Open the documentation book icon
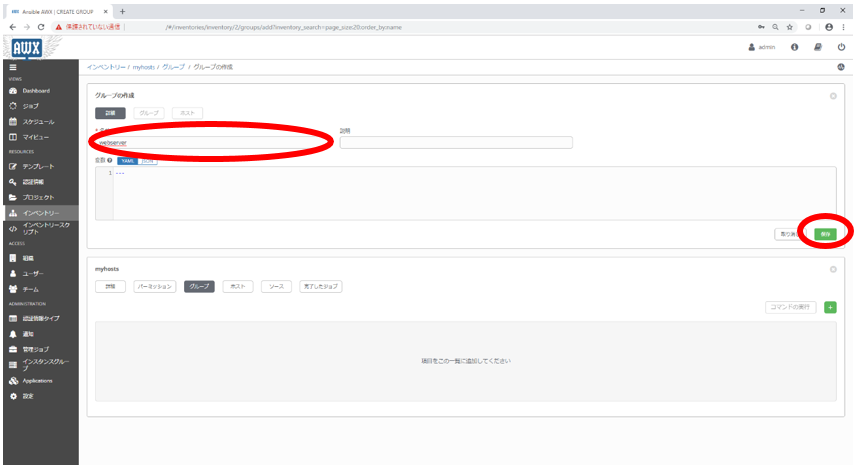The height and width of the screenshot is (473, 857). pos(818,47)
